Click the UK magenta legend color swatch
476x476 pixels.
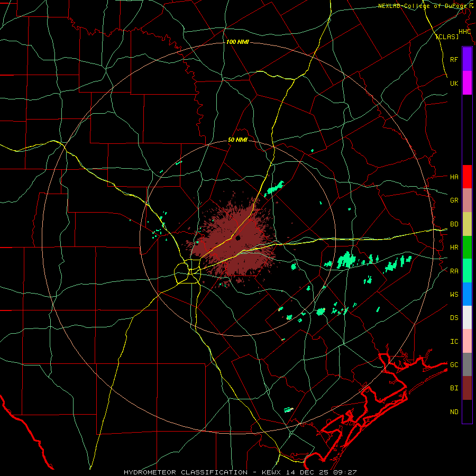pos(467,83)
